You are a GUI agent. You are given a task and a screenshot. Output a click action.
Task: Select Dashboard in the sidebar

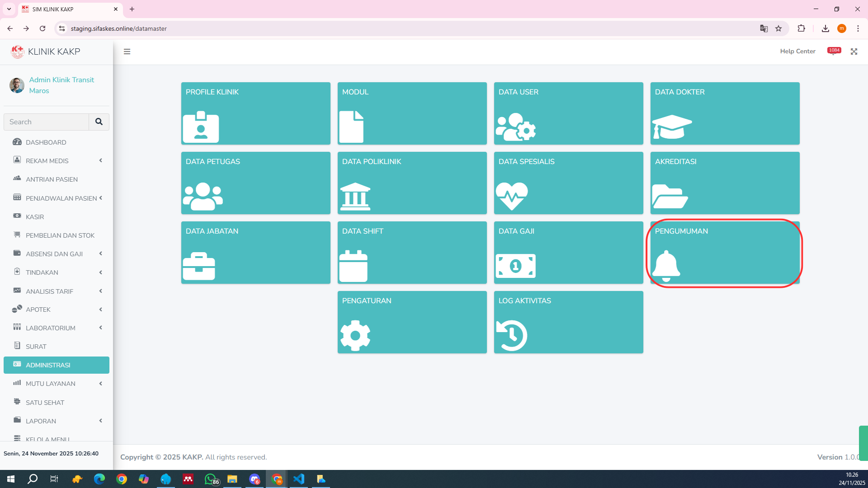[46, 142]
